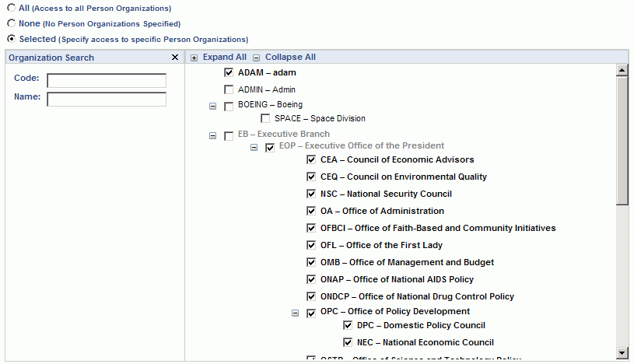This screenshot has width=634, height=364.
Task: Collapse the EB Executive Branch node
Action: 212,136
